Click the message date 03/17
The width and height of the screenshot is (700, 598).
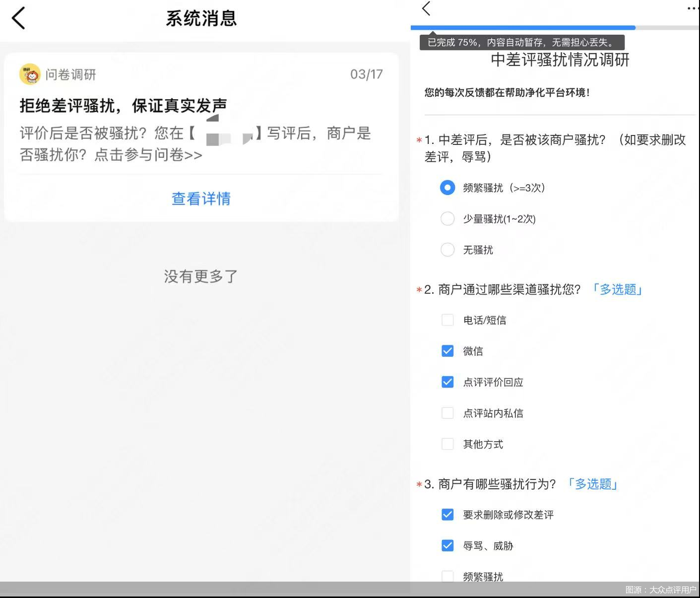tap(367, 74)
